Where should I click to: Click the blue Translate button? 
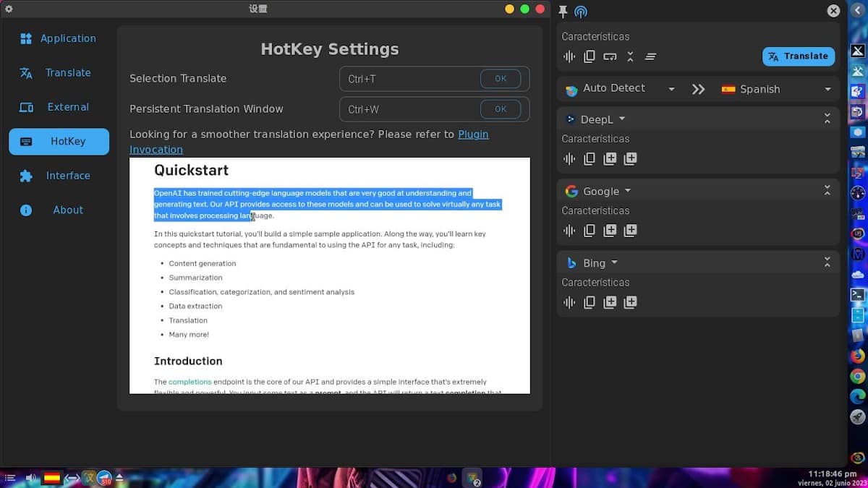pos(799,56)
